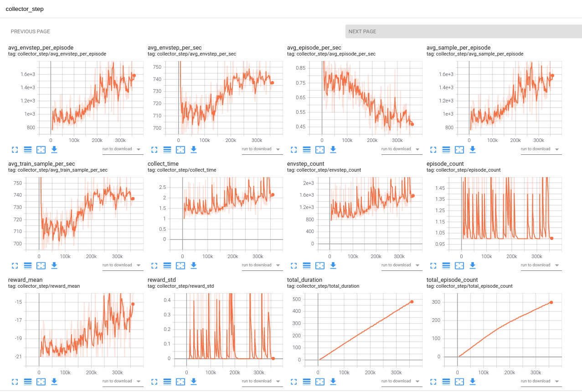
Task: Toggle y-axis log scale for avg_envstep_per_sec
Action: click(167, 149)
